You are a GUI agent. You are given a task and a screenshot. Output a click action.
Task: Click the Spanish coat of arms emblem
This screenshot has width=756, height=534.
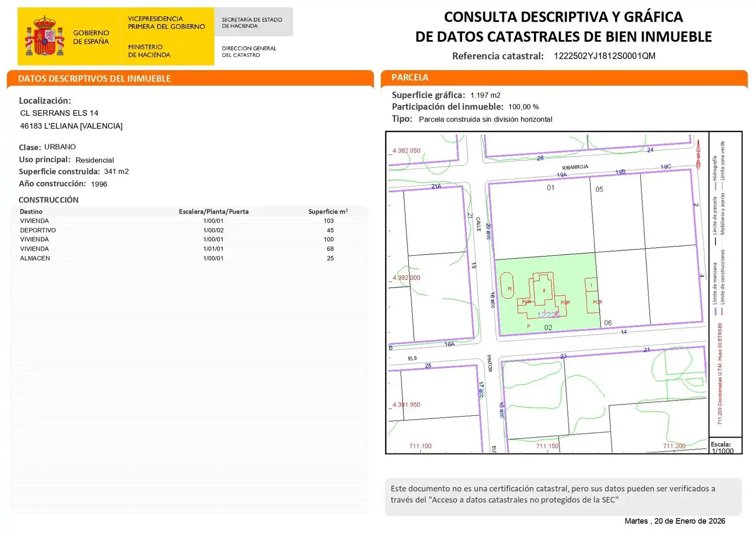click(x=44, y=36)
